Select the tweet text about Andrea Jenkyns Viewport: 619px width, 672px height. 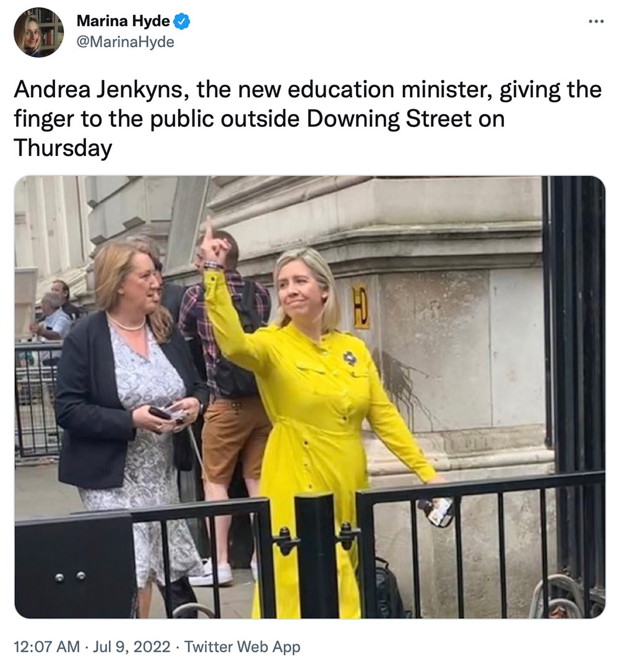pos(308,119)
